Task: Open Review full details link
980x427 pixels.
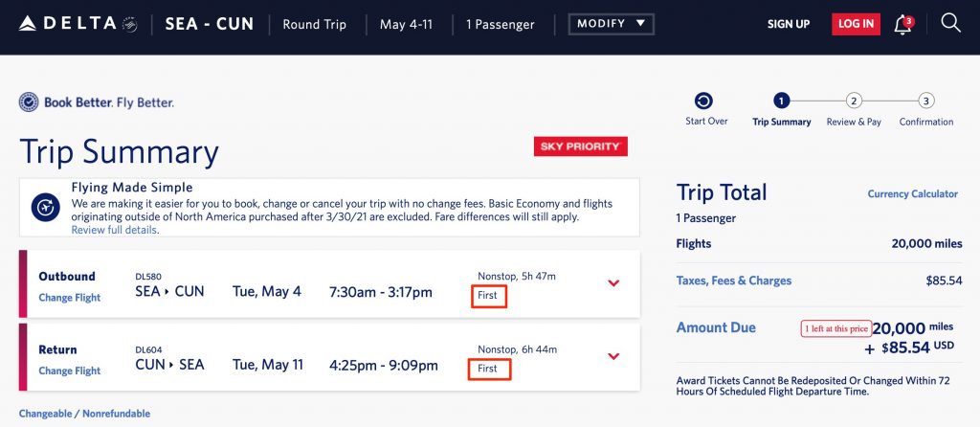Action: [114, 230]
